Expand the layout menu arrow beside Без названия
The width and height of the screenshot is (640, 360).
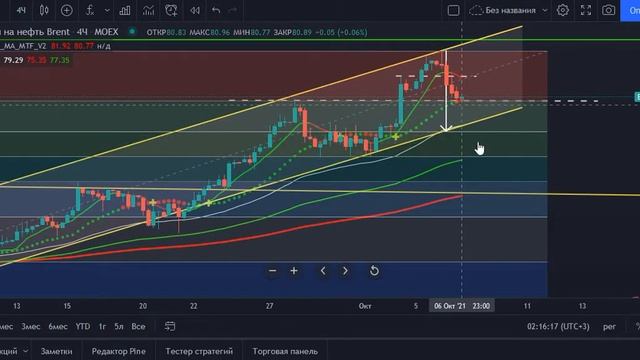coord(545,11)
